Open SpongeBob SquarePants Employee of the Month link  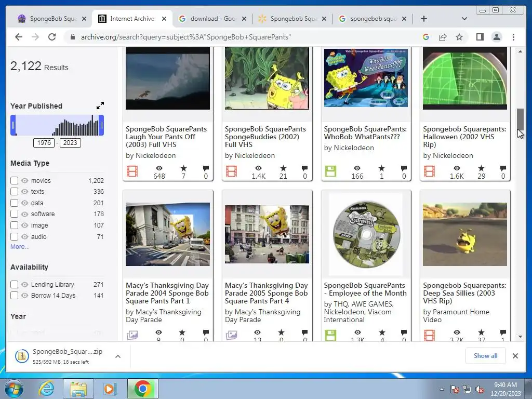tap(365, 289)
